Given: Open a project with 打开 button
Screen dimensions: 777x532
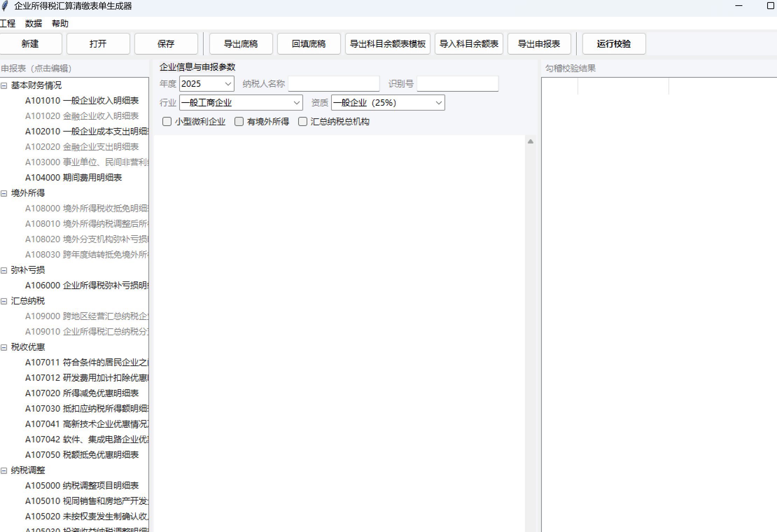Looking at the screenshot, I should tap(98, 44).
